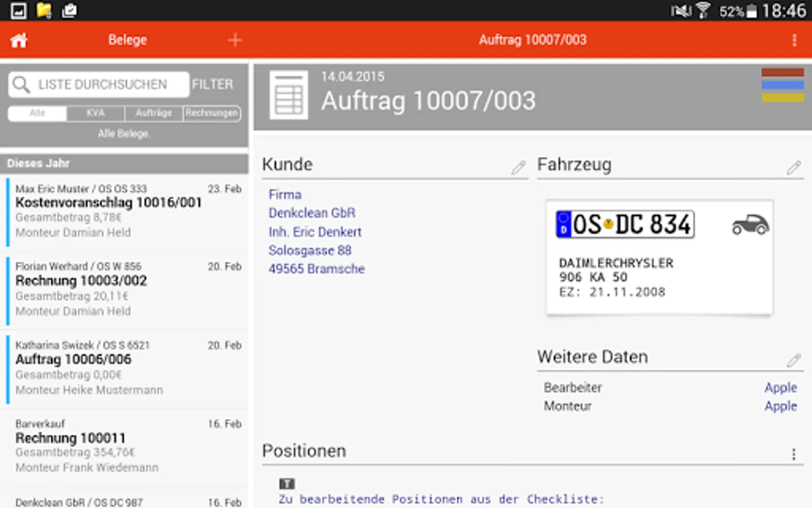Image resolution: width=812 pixels, height=508 pixels.
Task: Tap the Inh. Eric Denkert line
Action: tap(315, 231)
